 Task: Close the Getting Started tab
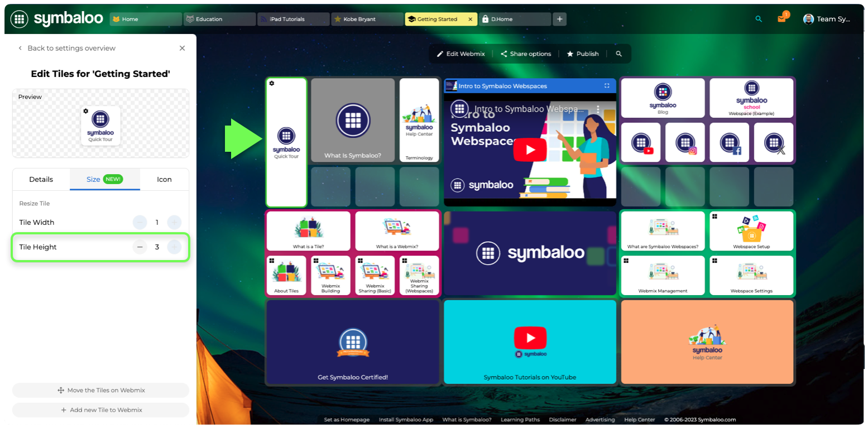coord(470,19)
